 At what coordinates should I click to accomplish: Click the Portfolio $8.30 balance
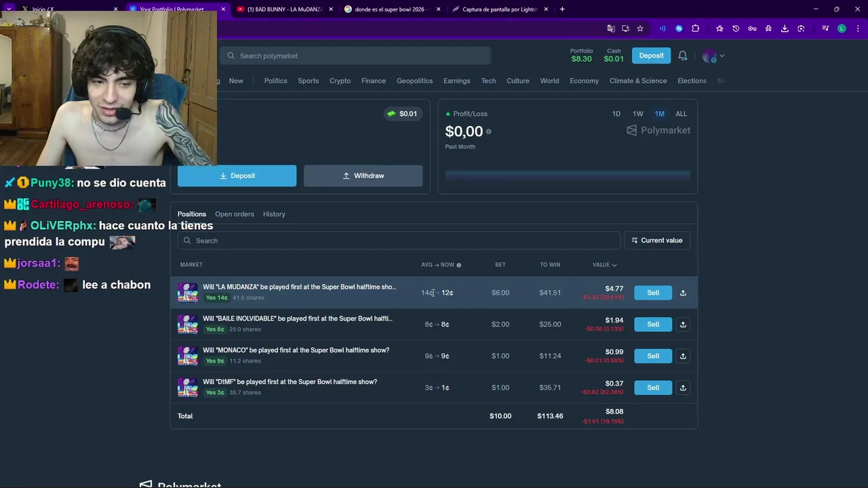point(581,56)
